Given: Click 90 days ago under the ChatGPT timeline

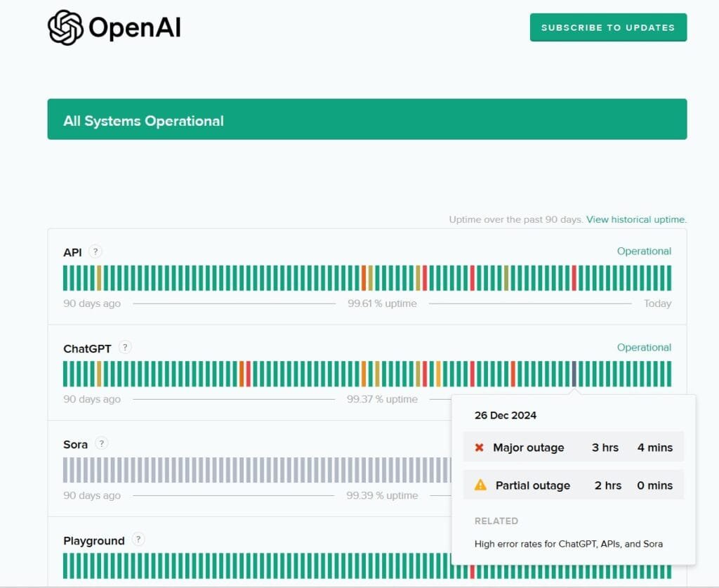Looking at the screenshot, I should [92, 400].
